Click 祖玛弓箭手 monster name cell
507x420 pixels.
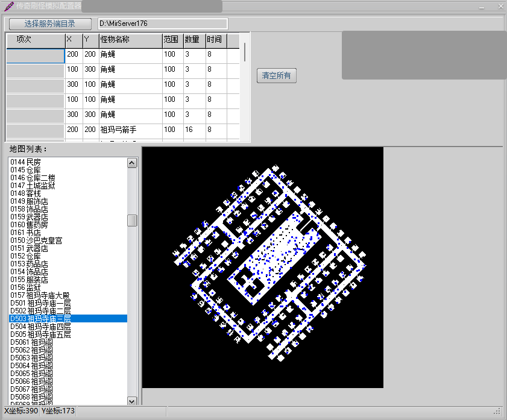(x=131, y=130)
